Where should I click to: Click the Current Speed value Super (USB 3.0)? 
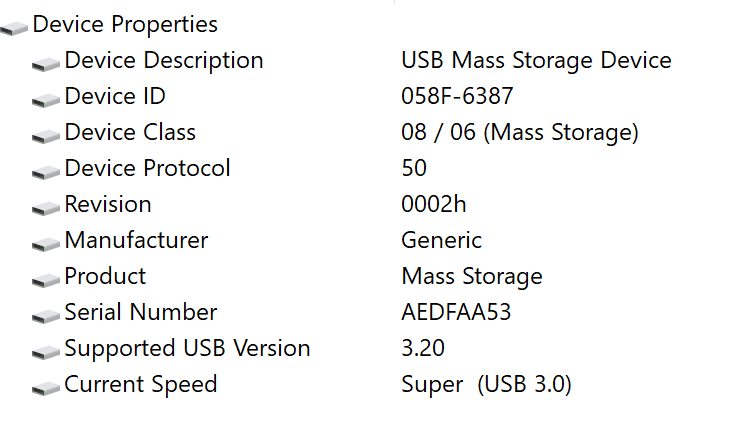tap(486, 384)
